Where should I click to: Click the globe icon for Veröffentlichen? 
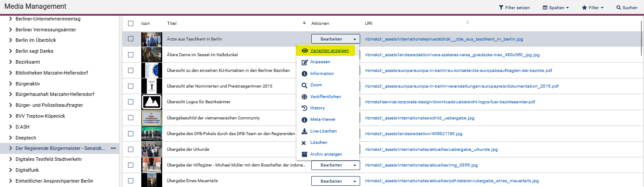pos(305,97)
